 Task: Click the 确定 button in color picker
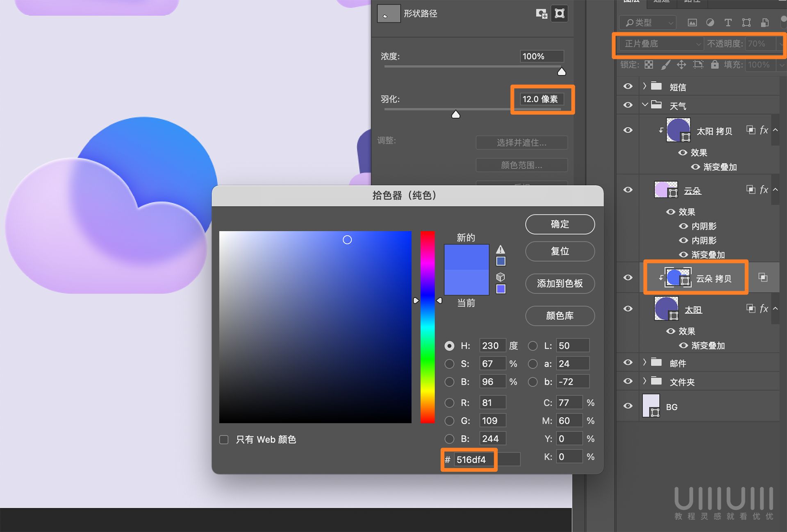(x=560, y=224)
